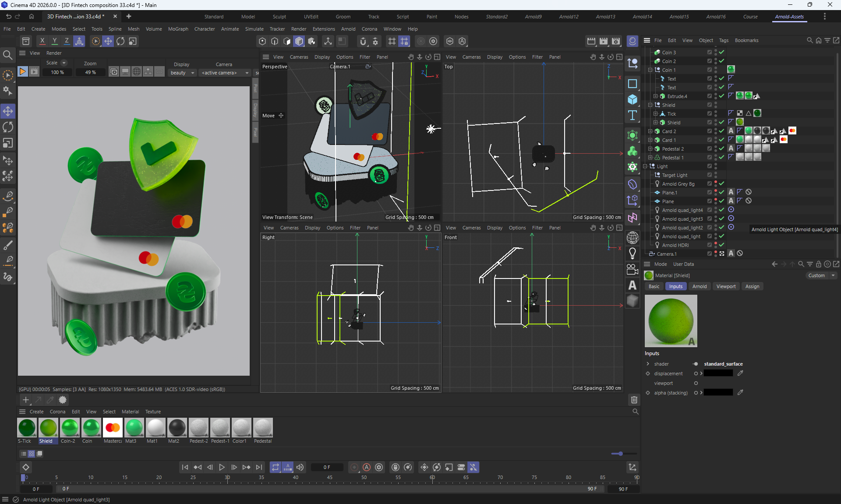Toggle enable checkmark for Pedestal 2
This screenshot has width=841, height=504.
(x=721, y=148)
